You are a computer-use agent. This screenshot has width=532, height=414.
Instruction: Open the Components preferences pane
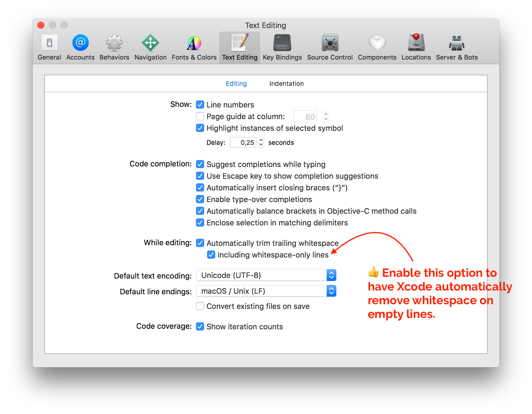tap(377, 48)
